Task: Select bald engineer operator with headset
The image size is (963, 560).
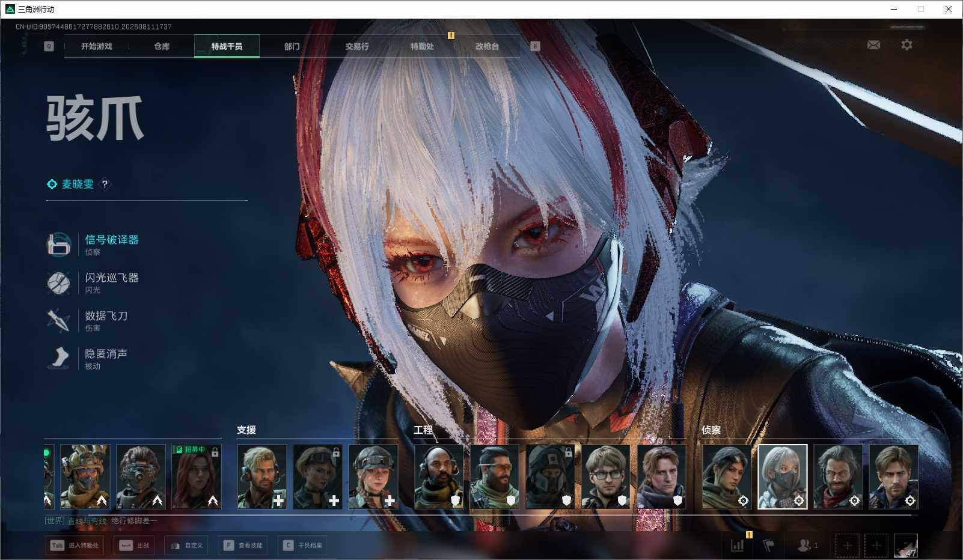Action: tap(439, 477)
